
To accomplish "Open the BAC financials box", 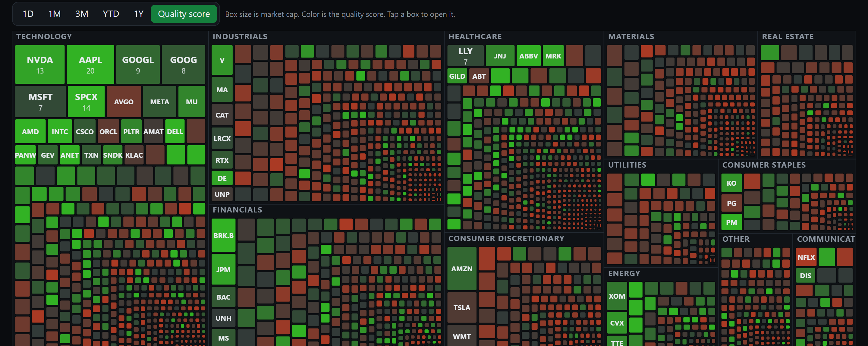I will pyautogui.click(x=223, y=297).
